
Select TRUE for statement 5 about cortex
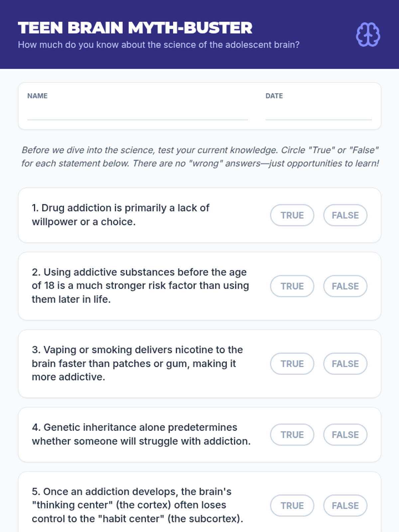[x=292, y=505]
